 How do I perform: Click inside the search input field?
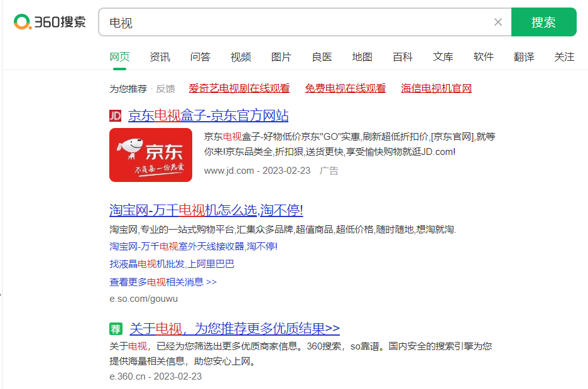point(283,21)
